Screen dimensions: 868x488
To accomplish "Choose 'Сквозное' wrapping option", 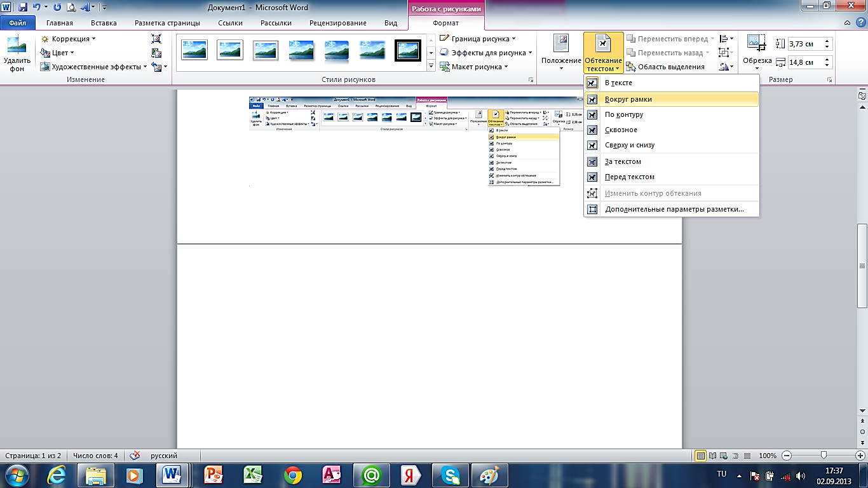I will (672, 130).
